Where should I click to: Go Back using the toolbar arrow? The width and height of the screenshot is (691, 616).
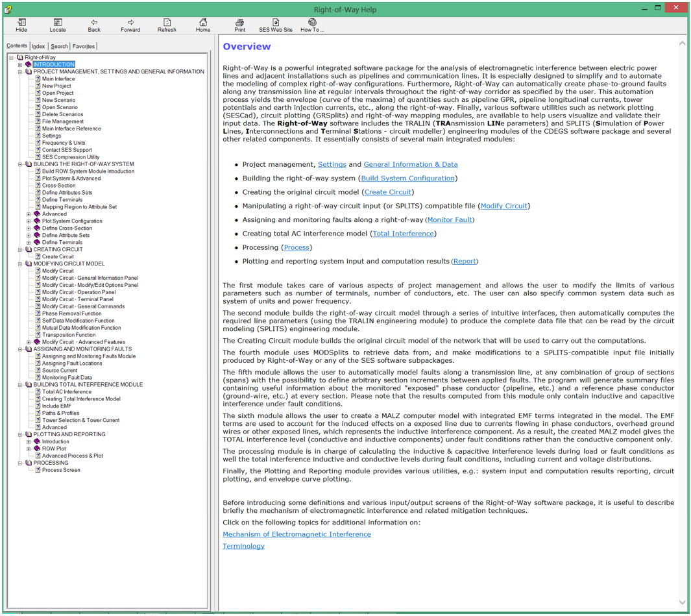(94, 25)
